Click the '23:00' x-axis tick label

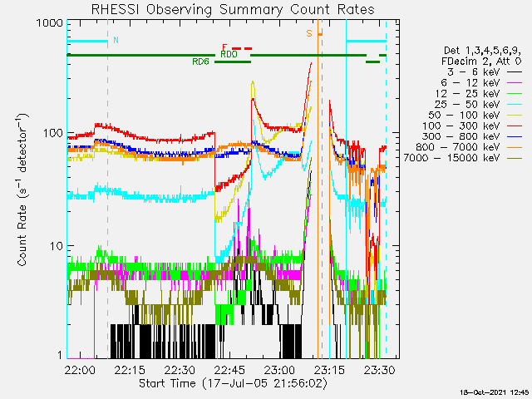point(280,370)
